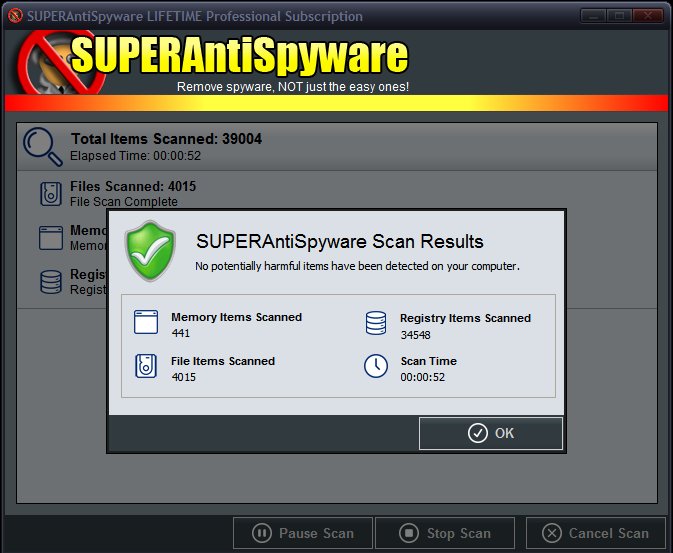The height and width of the screenshot is (553, 673).
Task: Click the Stop Scan button
Action: tap(445, 533)
